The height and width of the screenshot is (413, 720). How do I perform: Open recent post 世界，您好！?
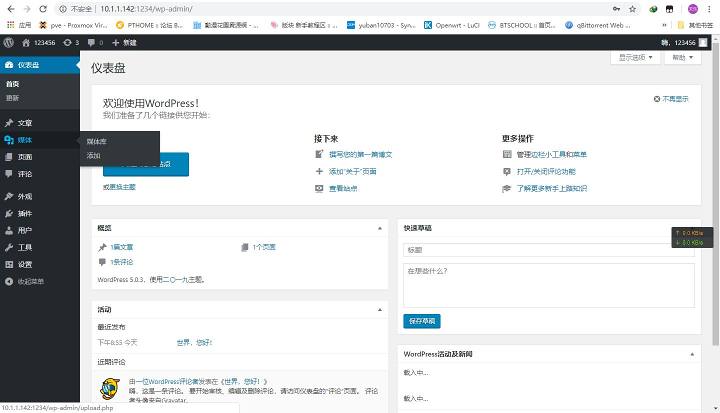point(194,342)
